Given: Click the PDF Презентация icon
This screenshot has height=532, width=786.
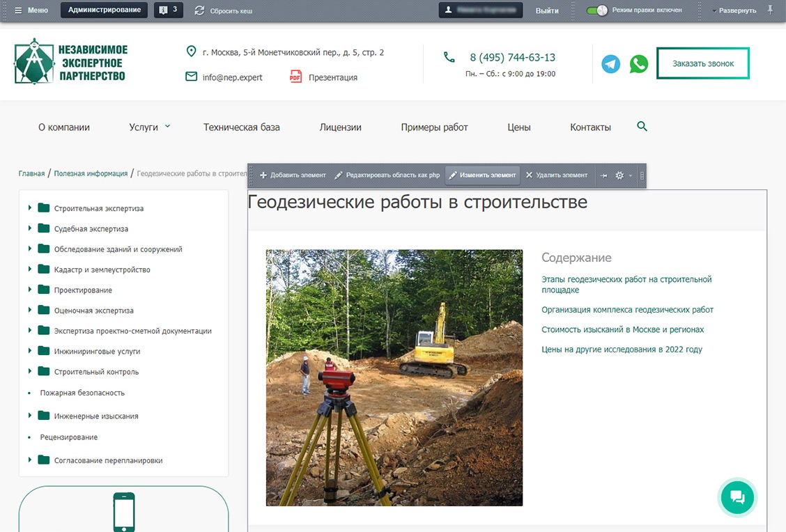Looking at the screenshot, I should (296, 77).
